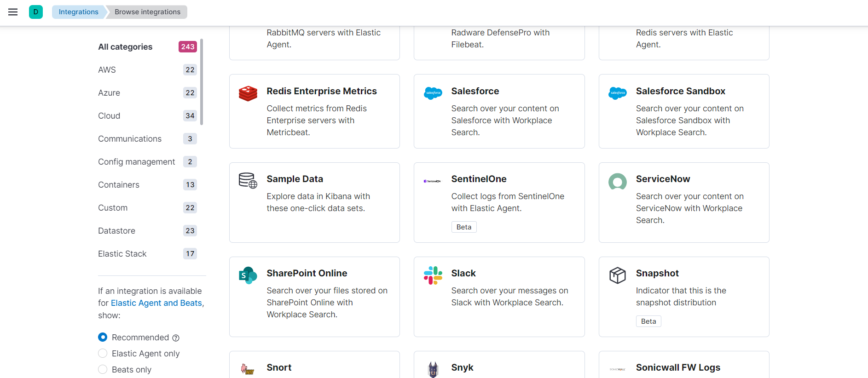Click the Slack logo icon
Viewport: 868px width, 378px height.
click(433, 275)
